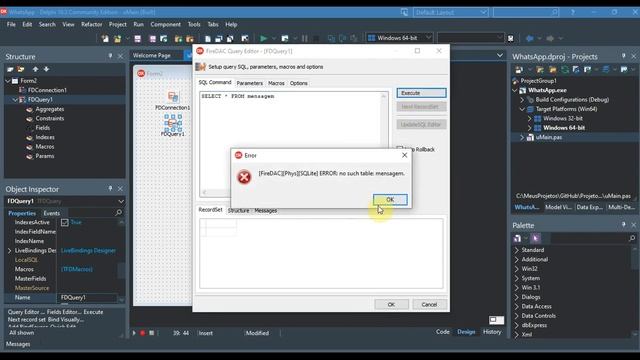This screenshot has height=360, width=640.
Task: Select the Welcome Page editor tab
Action: click(x=152, y=56)
